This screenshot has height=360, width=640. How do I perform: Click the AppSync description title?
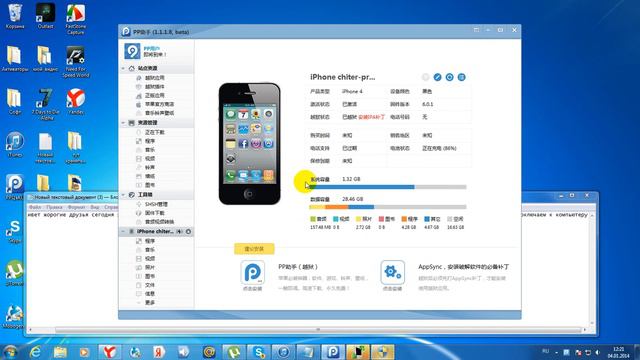pos(464,267)
